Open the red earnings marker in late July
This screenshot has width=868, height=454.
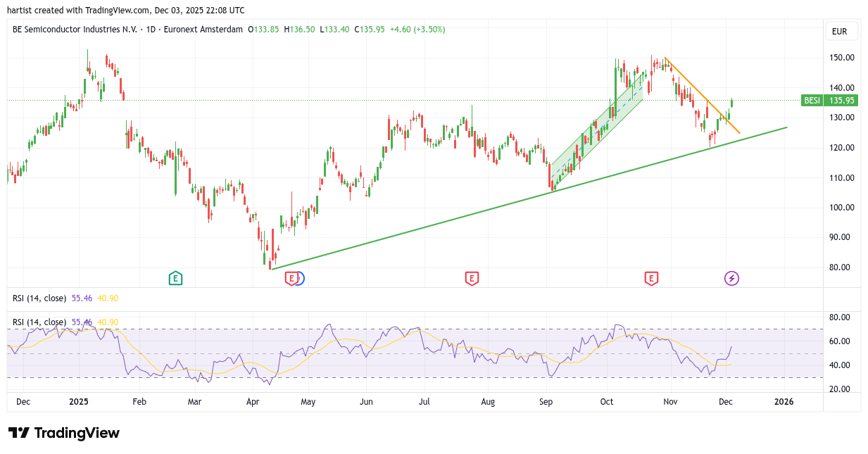point(472,279)
